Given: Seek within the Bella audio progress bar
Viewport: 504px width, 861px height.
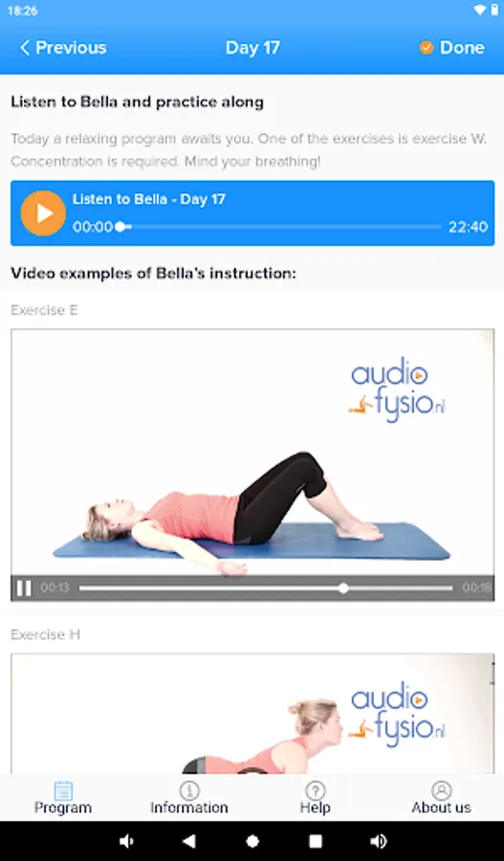Looking at the screenshot, I should pos(280,226).
